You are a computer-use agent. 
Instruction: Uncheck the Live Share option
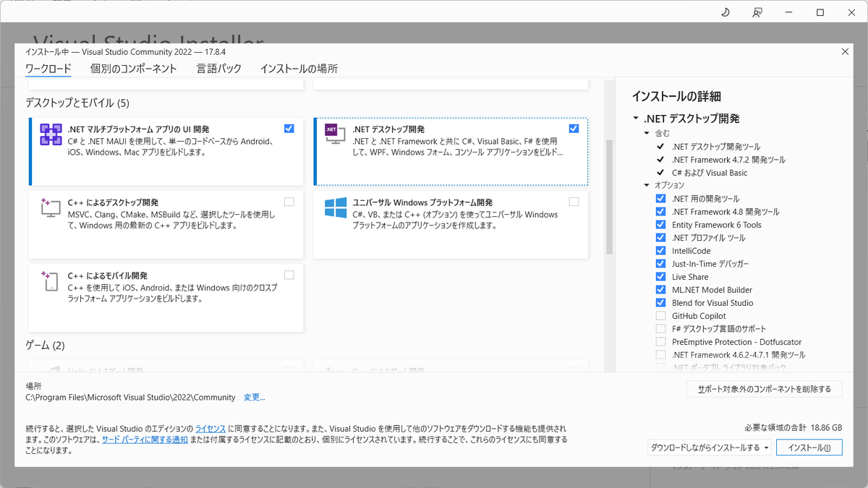coord(660,277)
